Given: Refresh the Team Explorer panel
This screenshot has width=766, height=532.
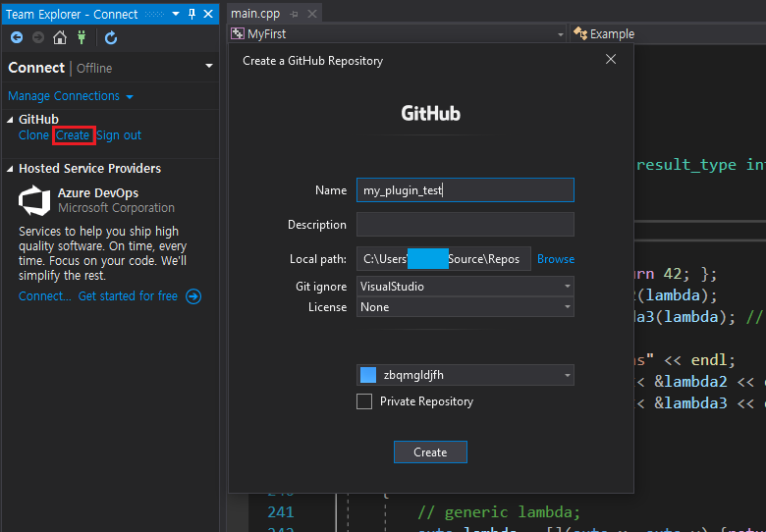Looking at the screenshot, I should [111, 37].
